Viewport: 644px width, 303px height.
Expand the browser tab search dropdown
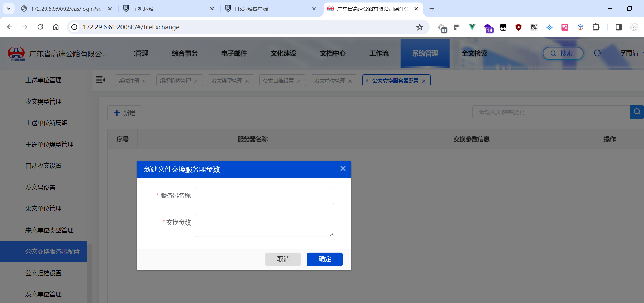(9, 9)
